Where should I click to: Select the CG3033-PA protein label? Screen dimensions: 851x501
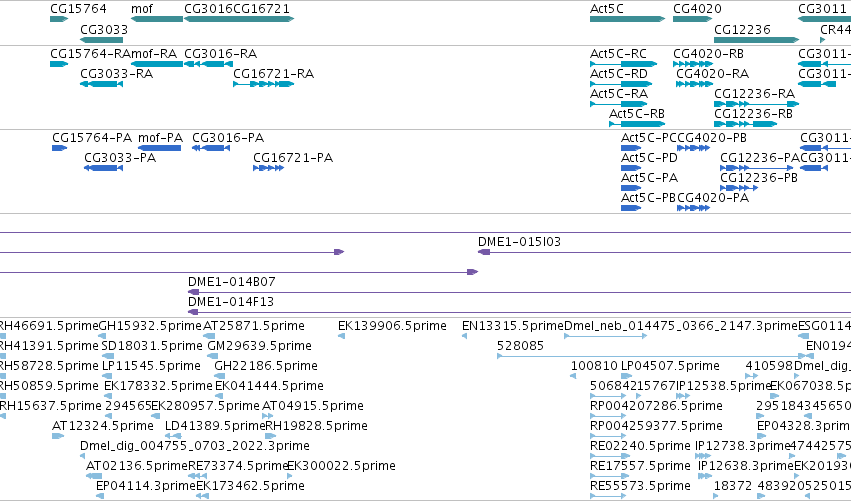(120, 157)
